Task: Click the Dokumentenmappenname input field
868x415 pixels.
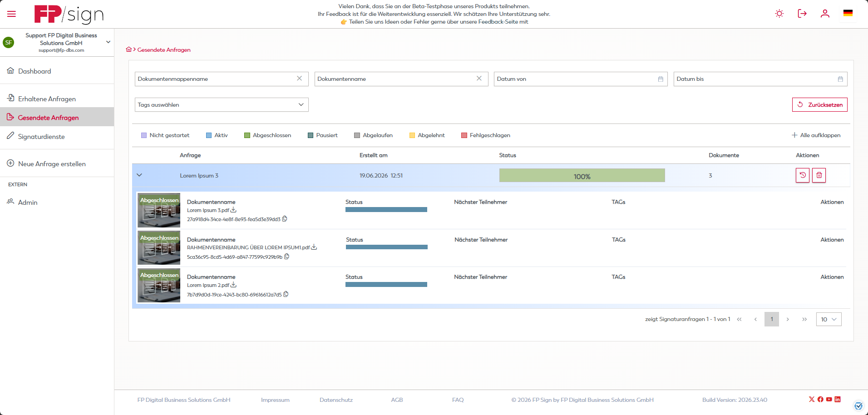Action: pos(222,79)
